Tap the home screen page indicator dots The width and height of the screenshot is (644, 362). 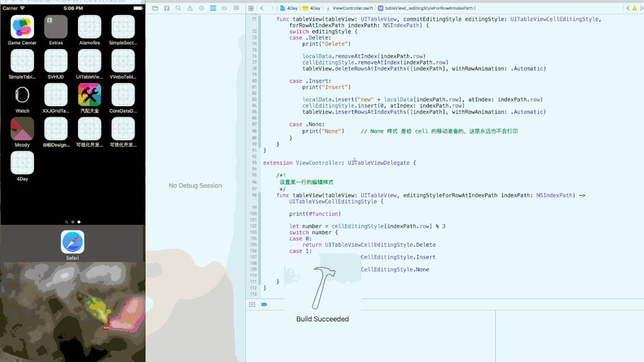[x=73, y=222]
